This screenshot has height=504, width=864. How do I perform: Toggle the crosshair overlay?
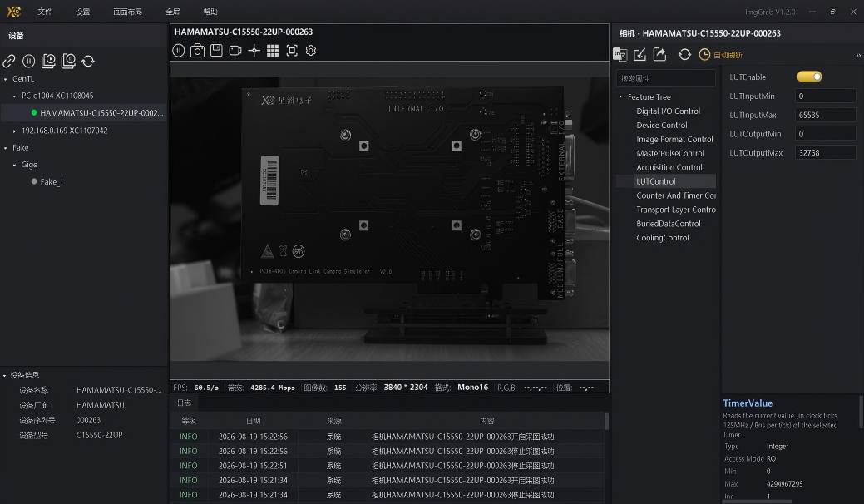click(x=254, y=51)
